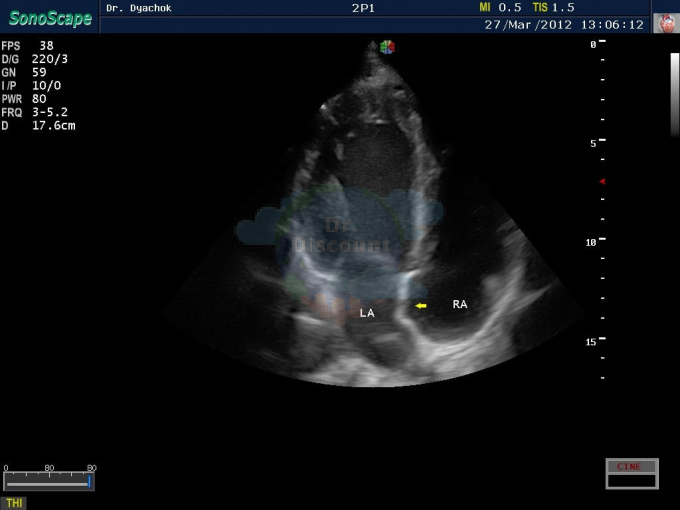
Task: Click the yellow arrow annotation
Action: click(421, 306)
